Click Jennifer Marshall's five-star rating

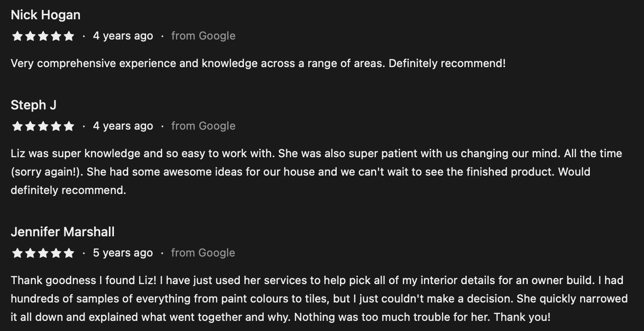(x=43, y=253)
